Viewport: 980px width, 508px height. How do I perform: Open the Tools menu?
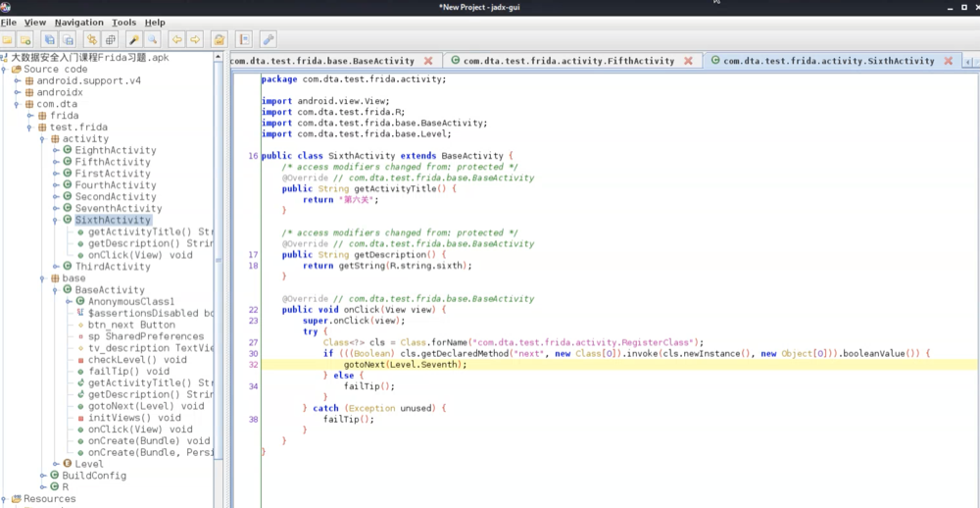click(x=123, y=23)
